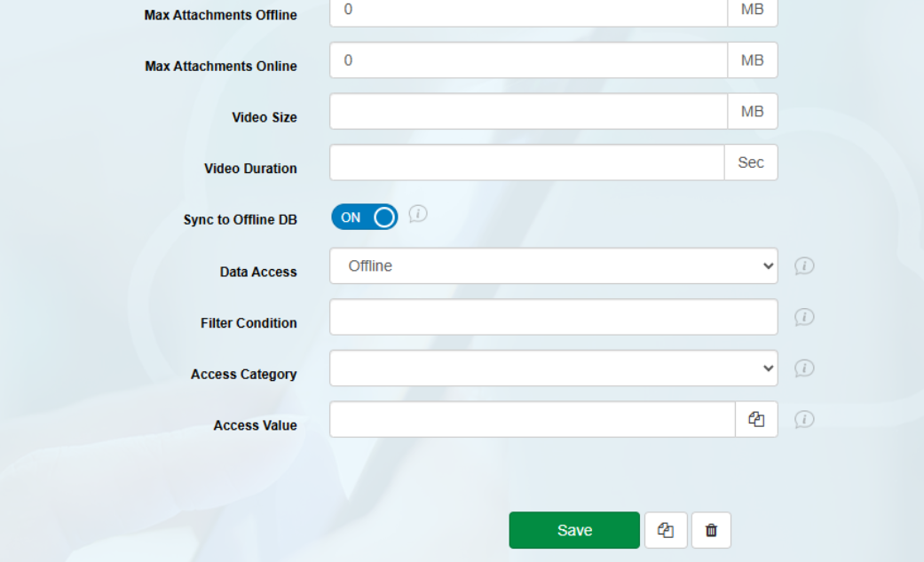
Task: Click the Video Duration text field
Action: (526, 162)
